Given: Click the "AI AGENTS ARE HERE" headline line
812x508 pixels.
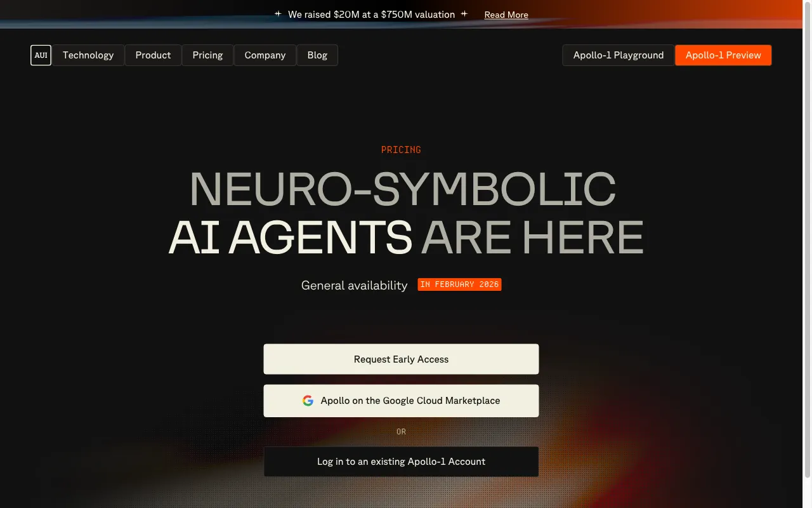Looking at the screenshot, I should click(x=406, y=237).
